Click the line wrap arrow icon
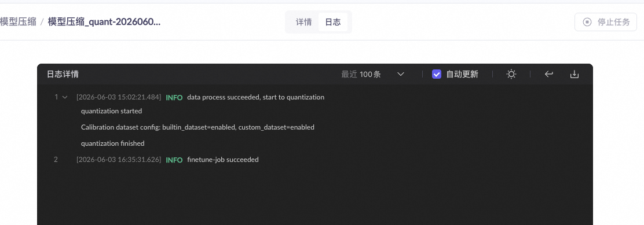The height and width of the screenshot is (225, 644). click(548, 74)
